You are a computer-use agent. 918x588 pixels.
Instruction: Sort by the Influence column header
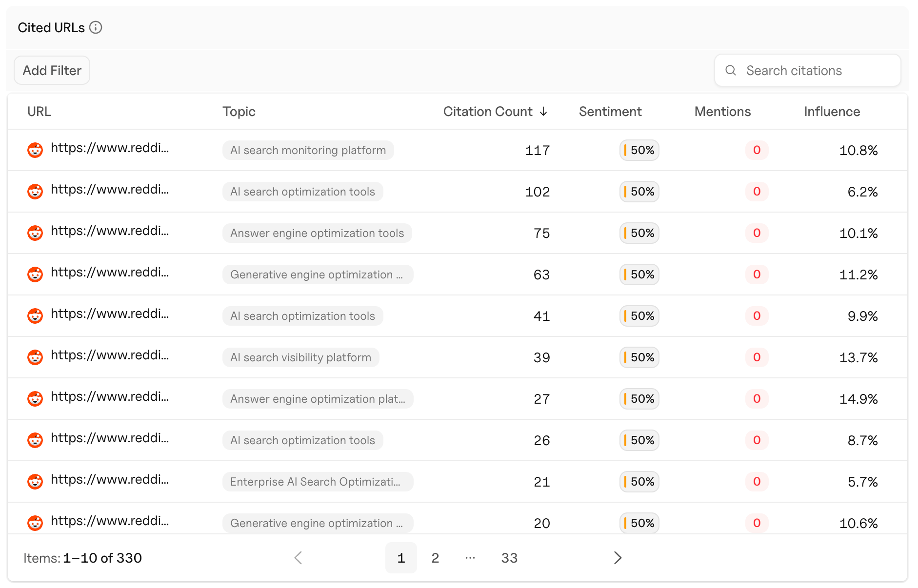(x=832, y=112)
